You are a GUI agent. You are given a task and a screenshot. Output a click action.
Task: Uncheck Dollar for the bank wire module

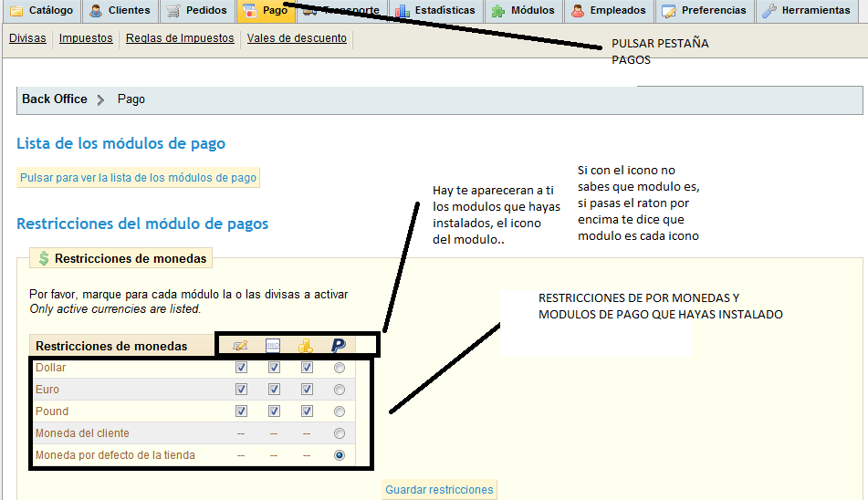point(274,368)
